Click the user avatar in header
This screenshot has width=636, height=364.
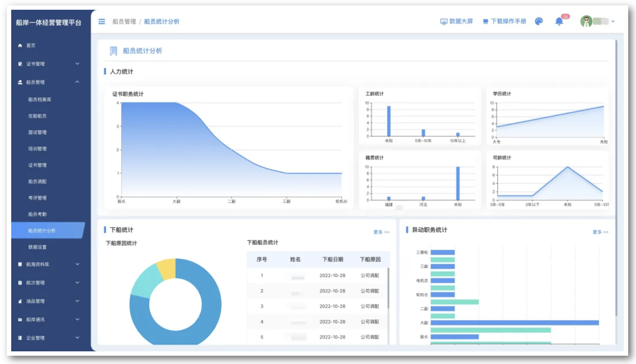coord(586,21)
